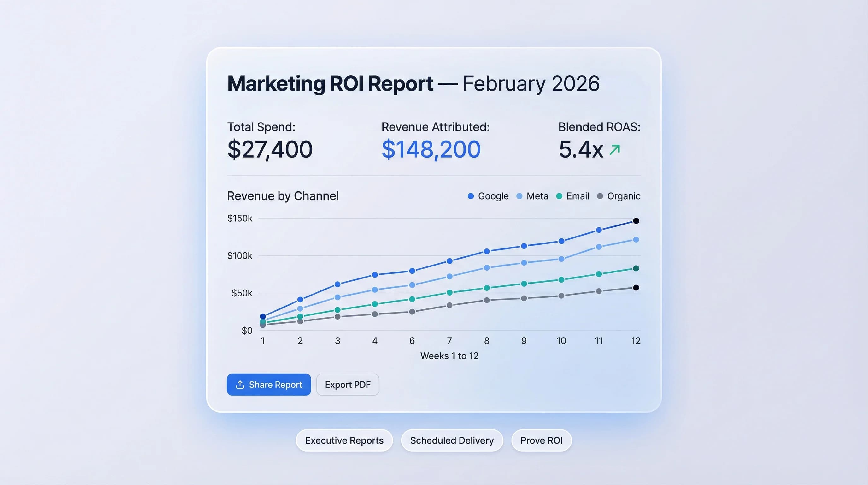Click the Export PDF button

[348, 385]
